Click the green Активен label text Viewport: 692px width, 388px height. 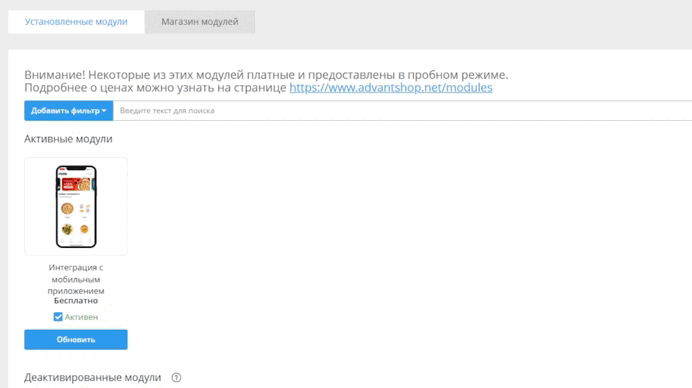click(x=81, y=317)
